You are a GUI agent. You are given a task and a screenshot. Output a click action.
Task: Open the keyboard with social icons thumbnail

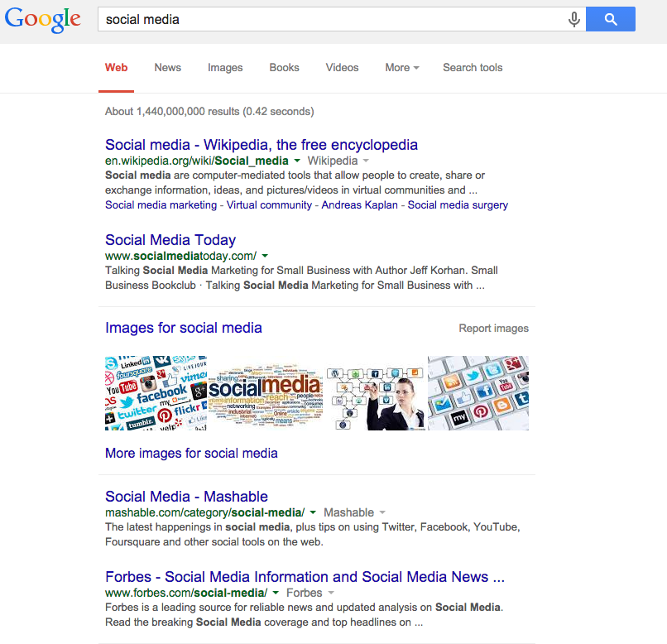[478, 393]
